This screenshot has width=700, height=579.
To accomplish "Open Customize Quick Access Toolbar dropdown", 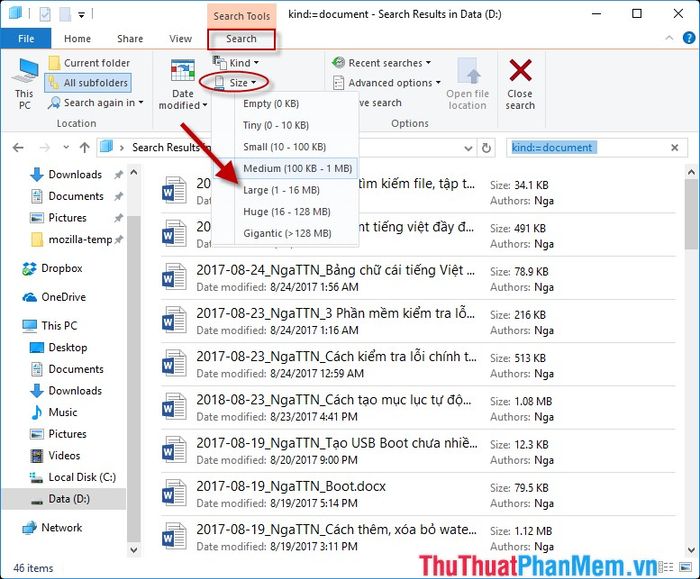I will click(81, 15).
